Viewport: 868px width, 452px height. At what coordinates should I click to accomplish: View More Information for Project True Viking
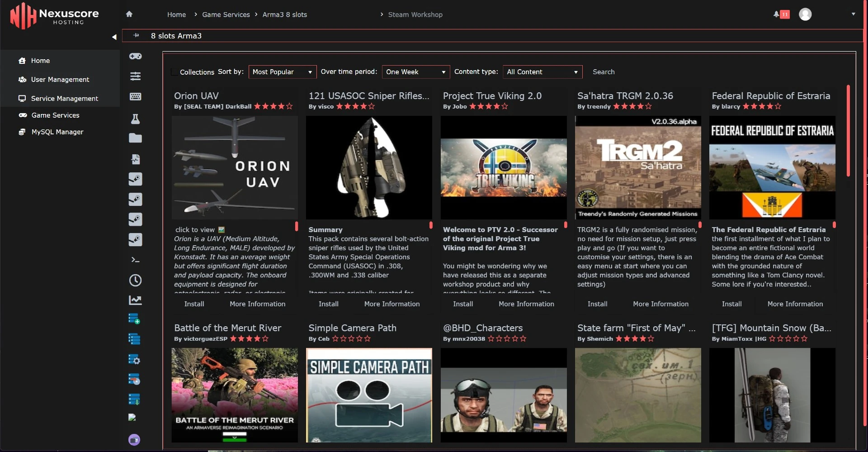click(x=526, y=304)
